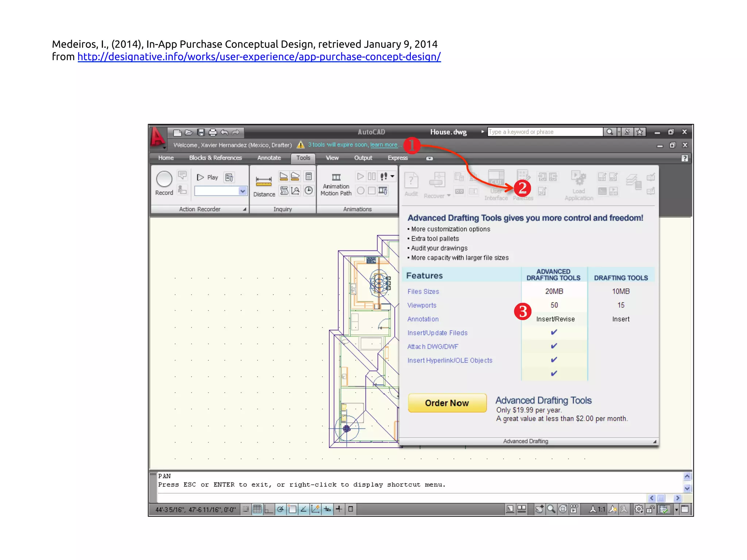
Task: Open the AutoCAD application menu
Action: pyautogui.click(x=158, y=138)
